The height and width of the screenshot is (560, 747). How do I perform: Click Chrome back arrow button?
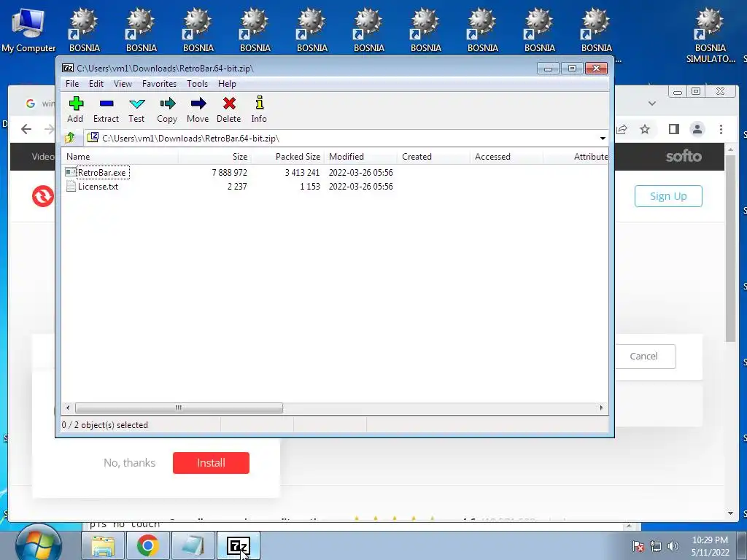click(x=26, y=129)
